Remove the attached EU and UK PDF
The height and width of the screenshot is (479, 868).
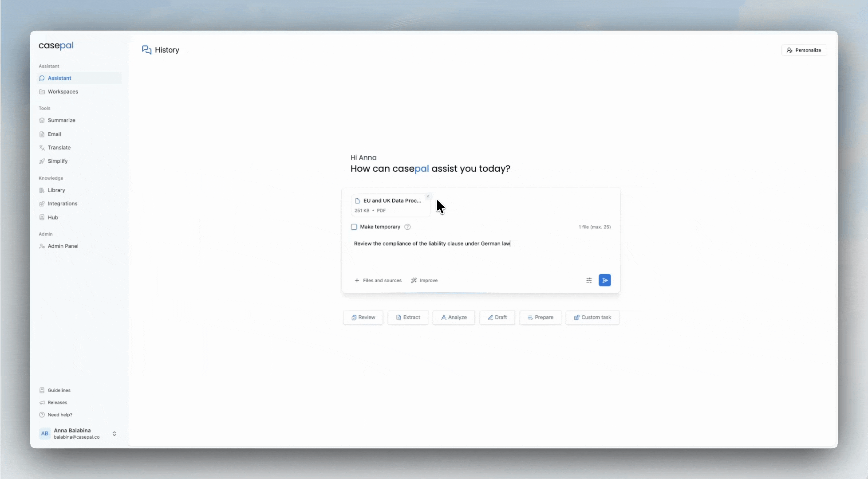(x=428, y=196)
